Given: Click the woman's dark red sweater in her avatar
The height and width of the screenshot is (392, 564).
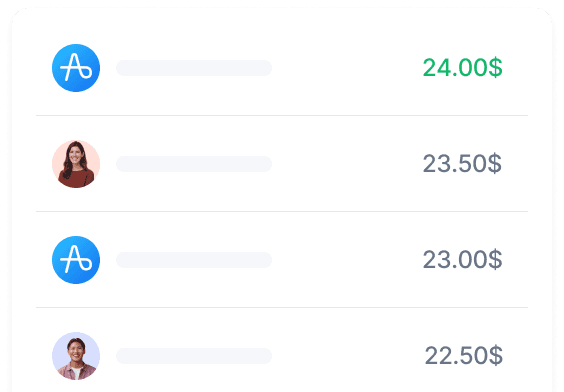Looking at the screenshot, I should (x=77, y=179).
